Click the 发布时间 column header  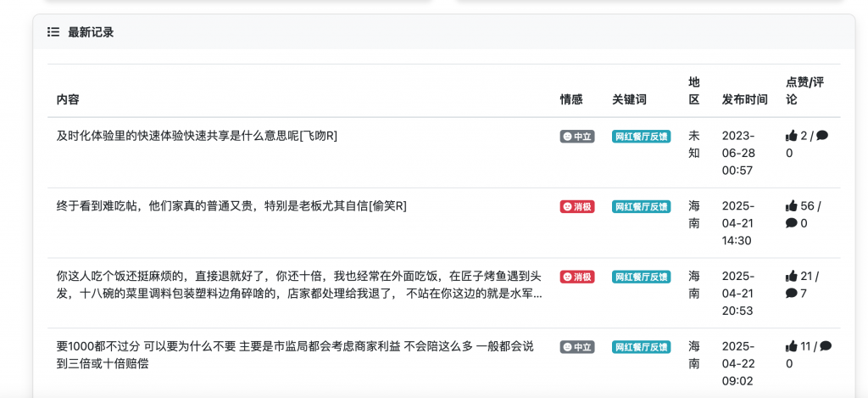coord(744,100)
